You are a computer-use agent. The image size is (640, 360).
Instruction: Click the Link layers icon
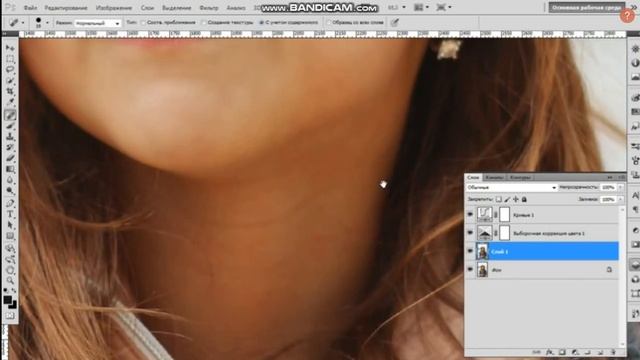tap(536, 352)
